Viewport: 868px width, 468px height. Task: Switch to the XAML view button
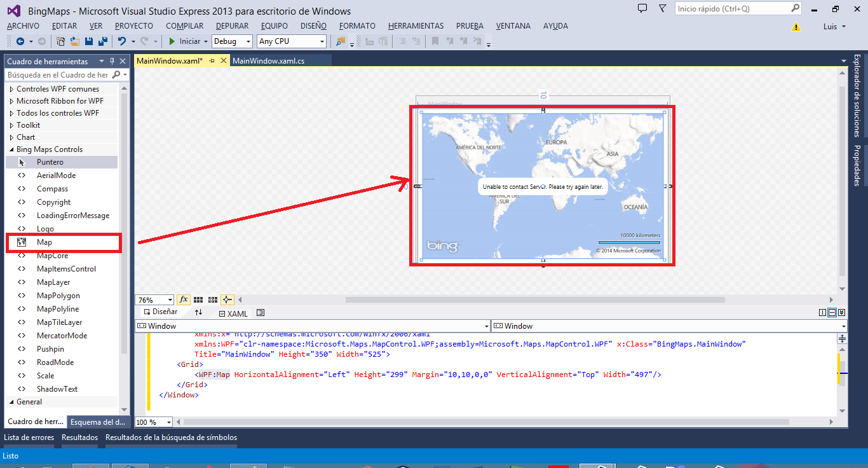click(x=233, y=313)
